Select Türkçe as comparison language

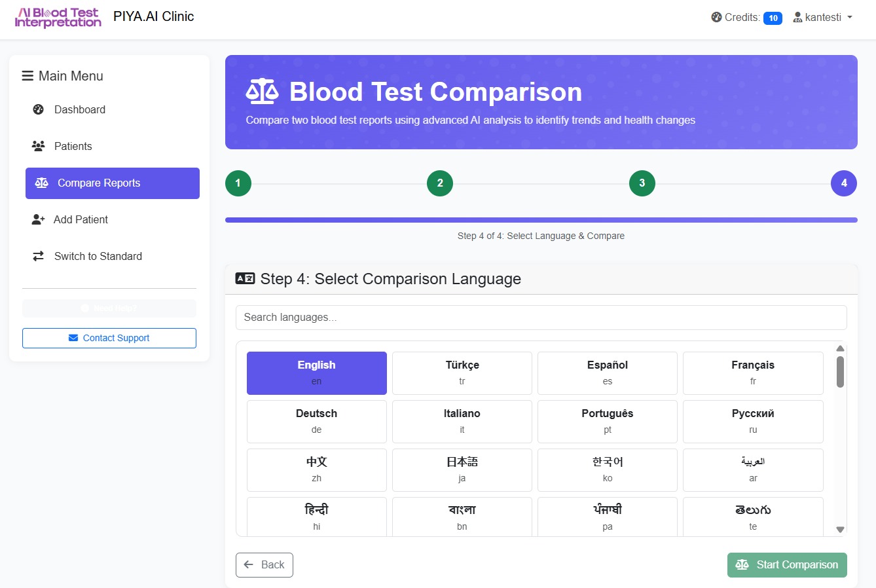point(462,373)
